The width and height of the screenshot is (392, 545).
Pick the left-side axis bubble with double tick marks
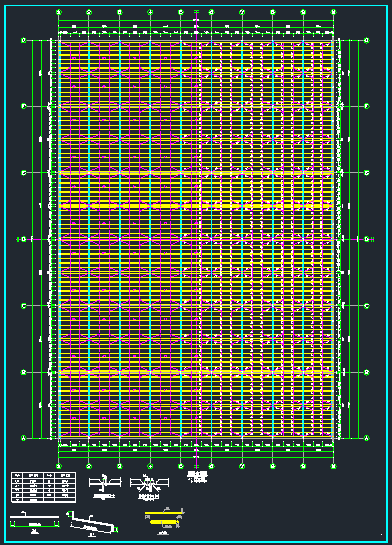23,239
